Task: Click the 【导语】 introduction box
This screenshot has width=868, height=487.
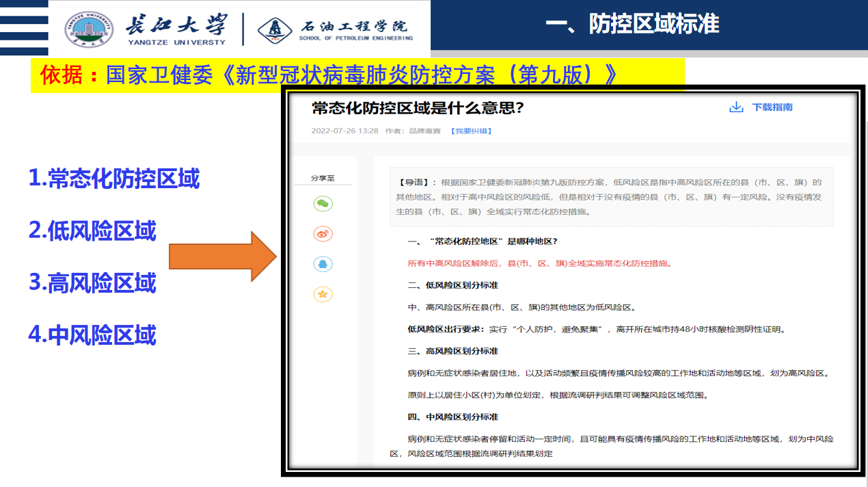Action: pyautogui.click(x=611, y=197)
